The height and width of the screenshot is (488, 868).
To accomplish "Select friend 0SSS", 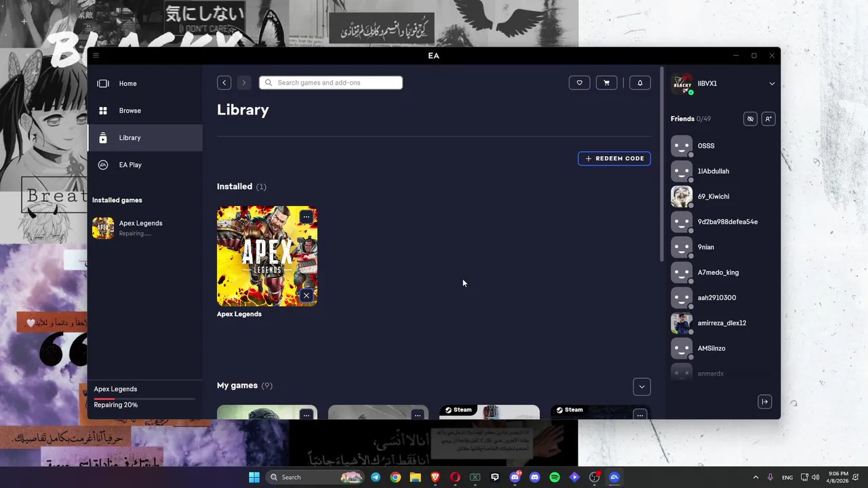I will 723,146.
